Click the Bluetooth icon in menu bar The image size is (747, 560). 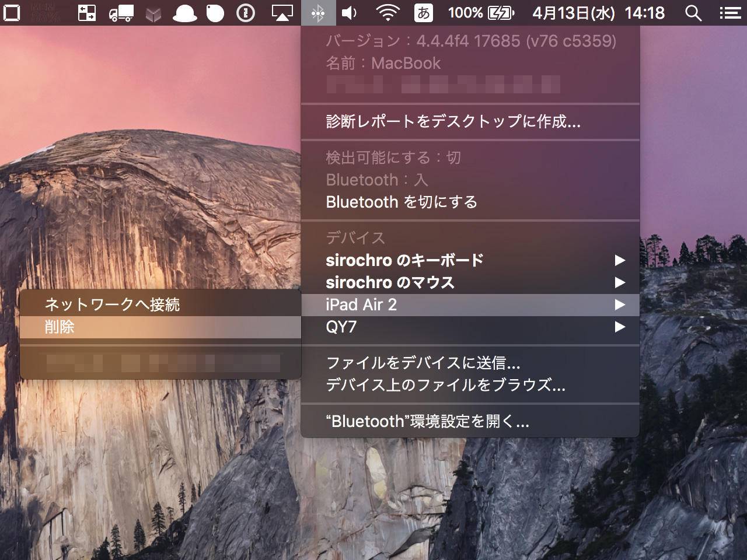[318, 13]
